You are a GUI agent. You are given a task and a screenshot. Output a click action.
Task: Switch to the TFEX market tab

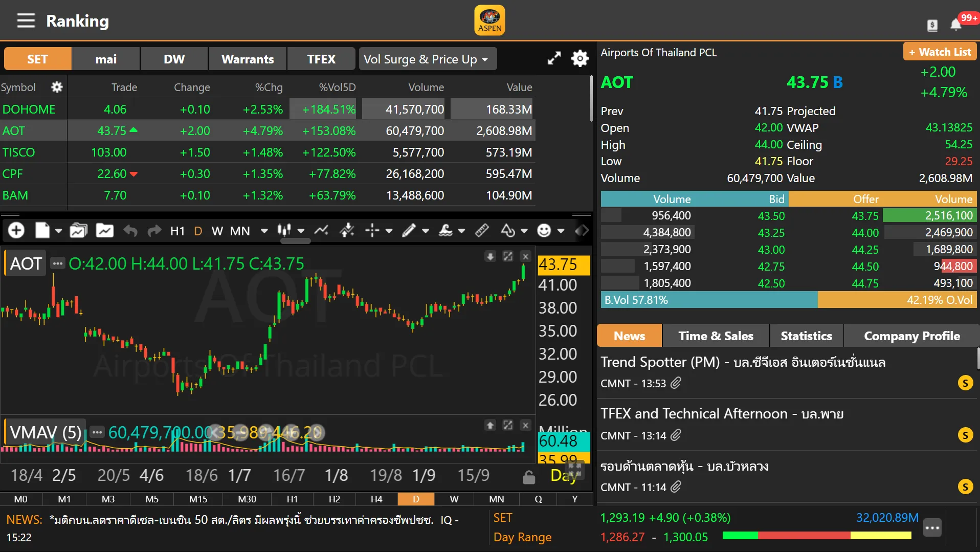coord(321,59)
